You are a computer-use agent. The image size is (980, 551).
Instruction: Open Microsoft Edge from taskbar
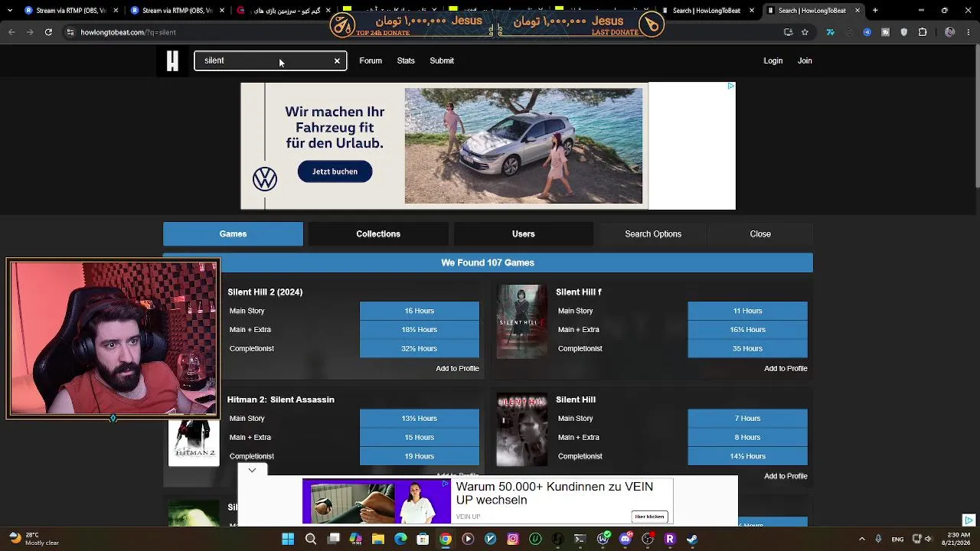(400, 539)
